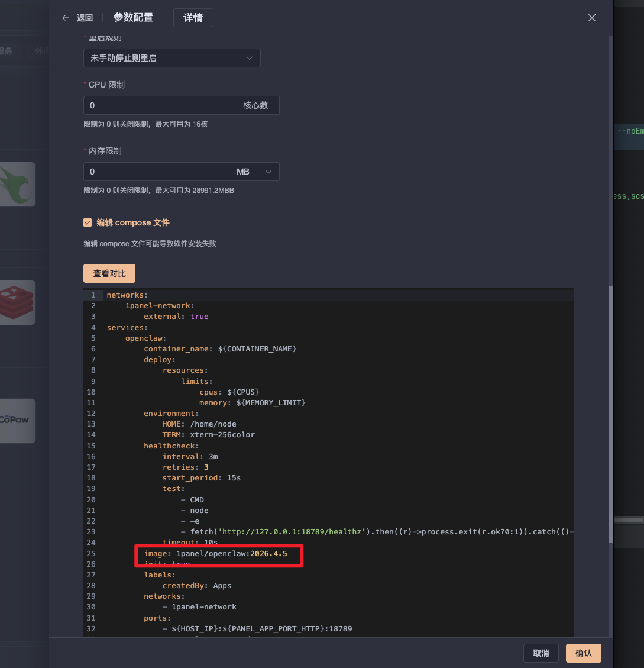Close the 参数配置 drawer with the X

point(591,18)
